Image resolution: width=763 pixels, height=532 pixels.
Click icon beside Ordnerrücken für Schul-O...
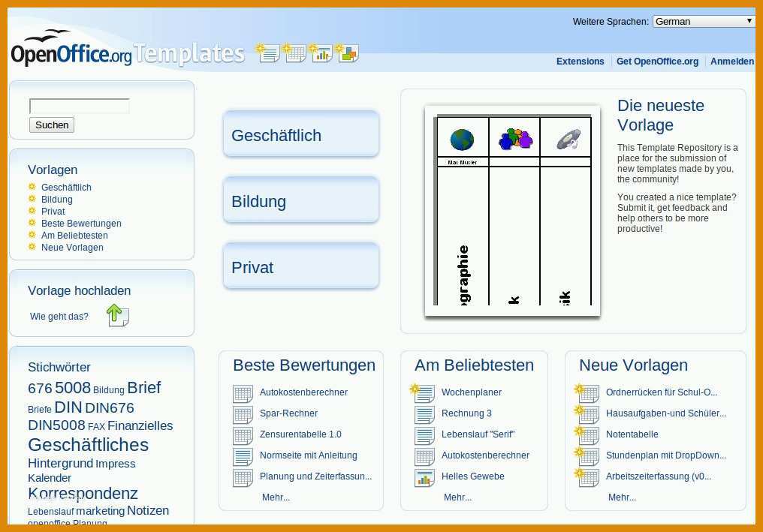[587, 393]
